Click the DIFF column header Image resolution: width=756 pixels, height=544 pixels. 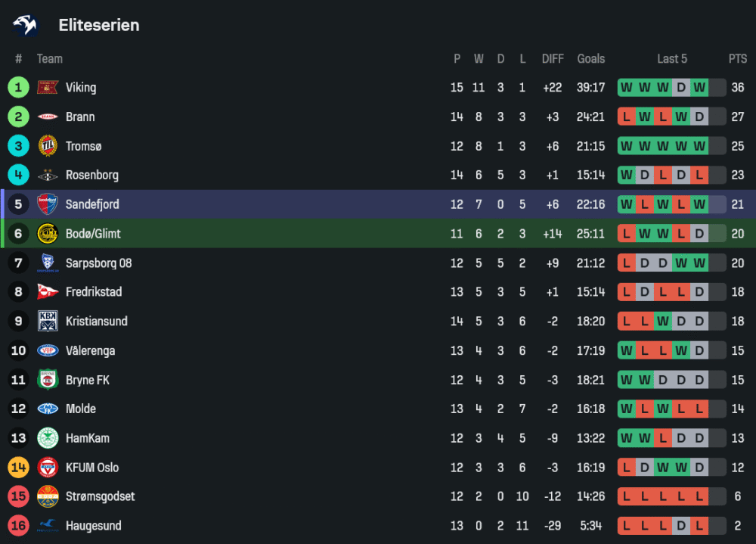(553, 59)
